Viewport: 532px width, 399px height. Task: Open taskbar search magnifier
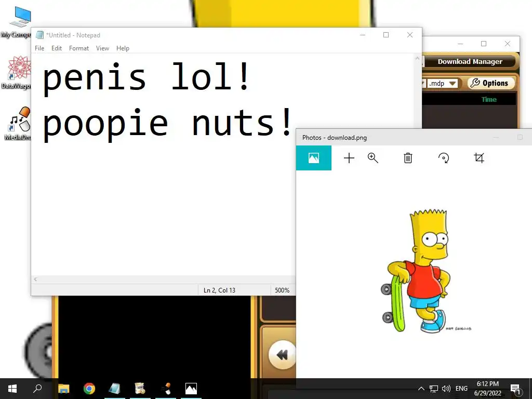(37, 389)
